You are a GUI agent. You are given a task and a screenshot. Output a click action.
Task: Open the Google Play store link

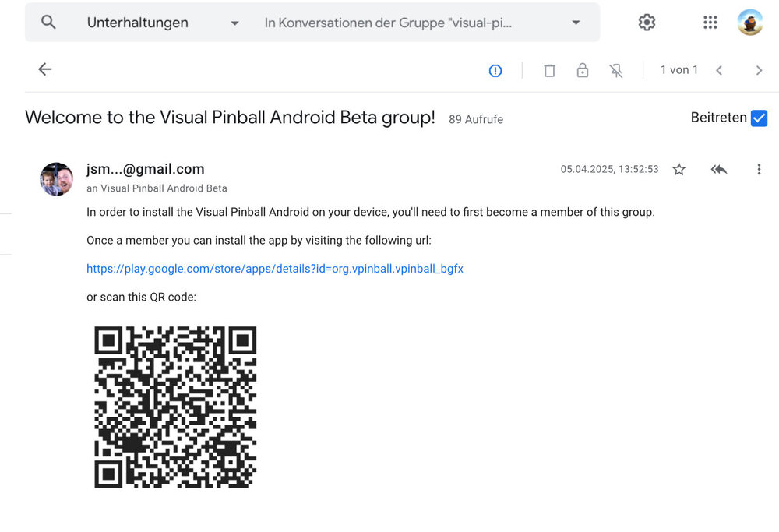[275, 269]
